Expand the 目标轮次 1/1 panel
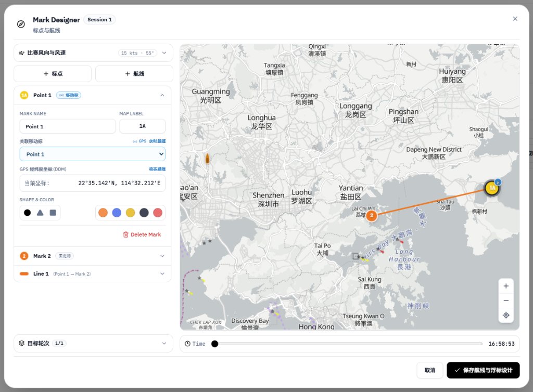The image size is (533, 392). (x=164, y=343)
